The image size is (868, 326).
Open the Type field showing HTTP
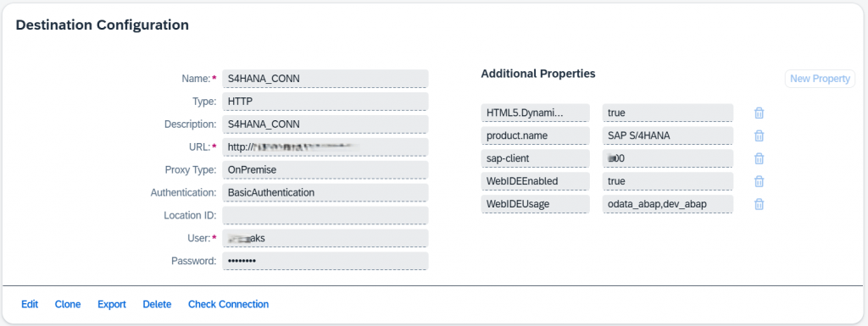(325, 102)
